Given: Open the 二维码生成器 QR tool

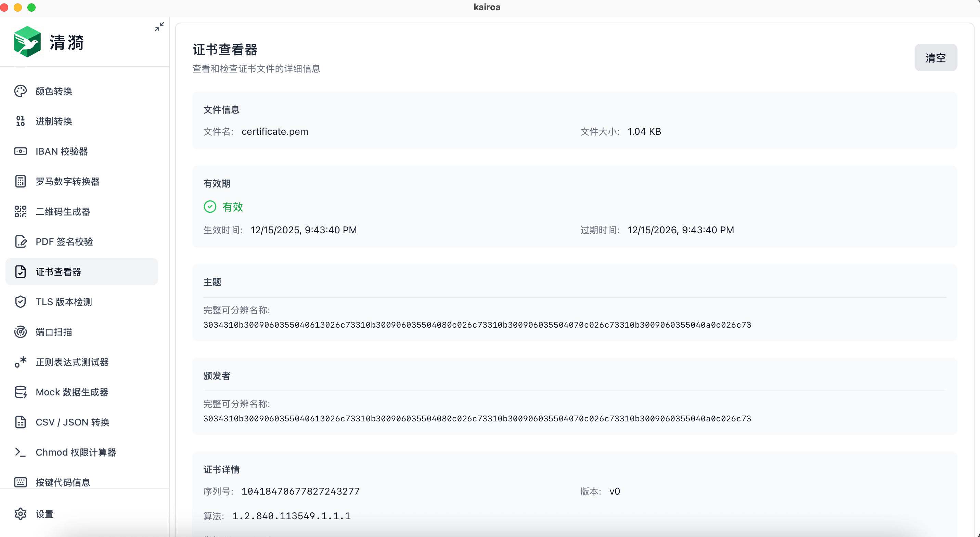Looking at the screenshot, I should tap(63, 211).
